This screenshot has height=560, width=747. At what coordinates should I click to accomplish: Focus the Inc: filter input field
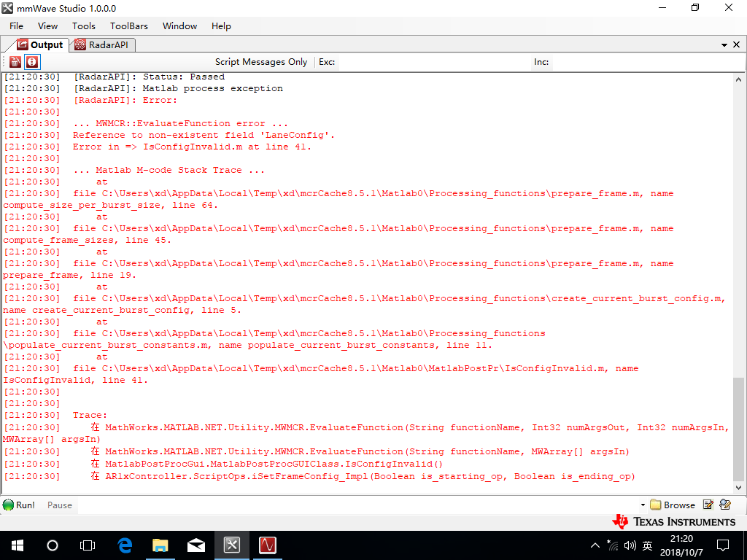tap(648, 62)
